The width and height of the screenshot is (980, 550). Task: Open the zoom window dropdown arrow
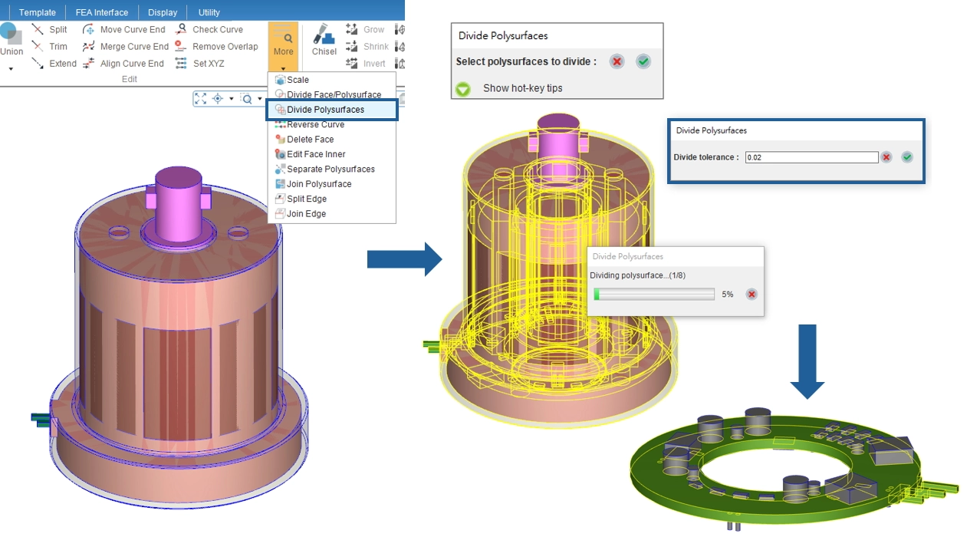[260, 98]
